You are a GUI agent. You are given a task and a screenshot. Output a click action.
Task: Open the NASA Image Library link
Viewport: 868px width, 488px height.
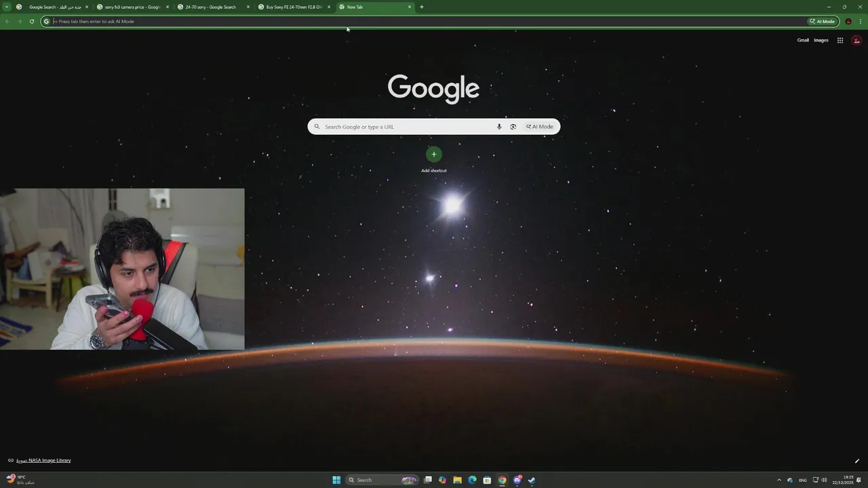[43, 460]
